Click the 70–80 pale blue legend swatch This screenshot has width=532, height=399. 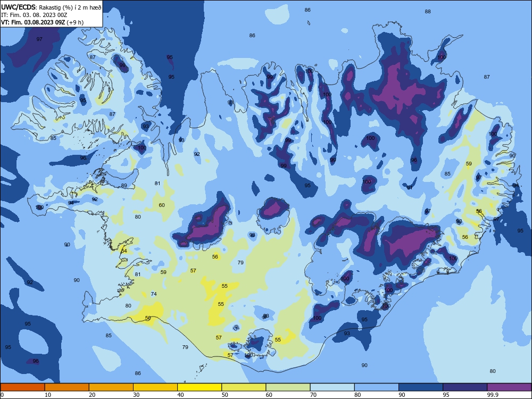coord(332,387)
